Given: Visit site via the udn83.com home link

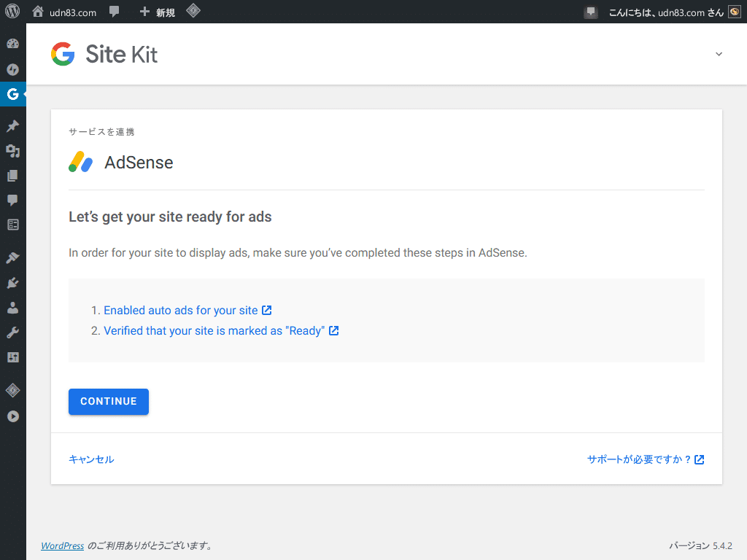Looking at the screenshot, I should (64, 12).
